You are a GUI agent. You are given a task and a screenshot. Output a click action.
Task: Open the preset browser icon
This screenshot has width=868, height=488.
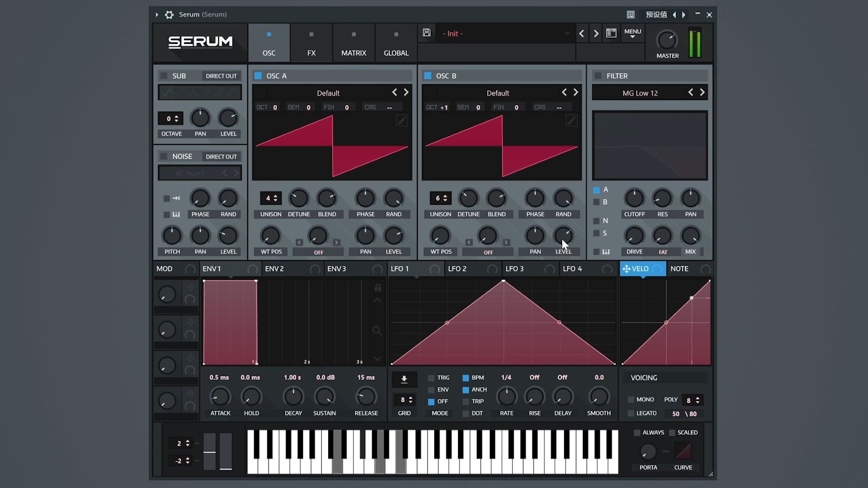(611, 33)
